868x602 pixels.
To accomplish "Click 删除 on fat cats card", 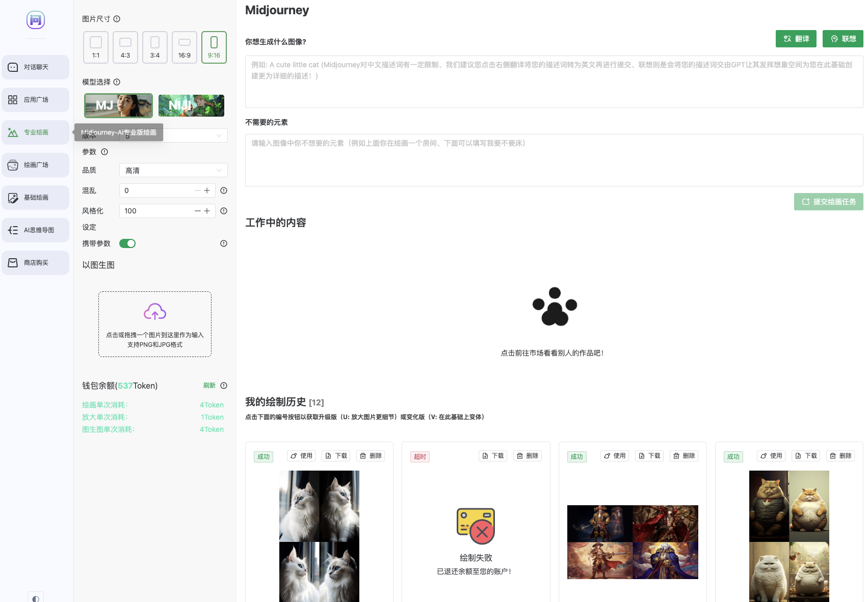I will point(840,456).
